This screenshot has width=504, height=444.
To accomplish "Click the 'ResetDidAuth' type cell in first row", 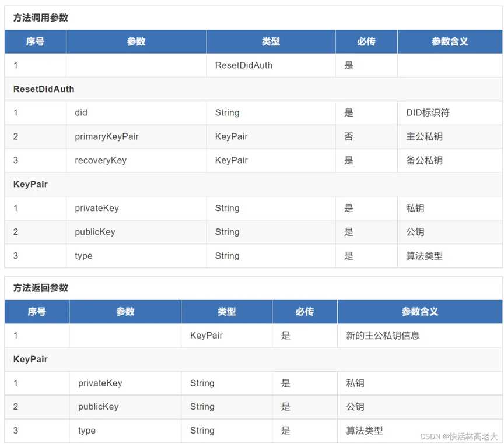I will (x=244, y=65).
